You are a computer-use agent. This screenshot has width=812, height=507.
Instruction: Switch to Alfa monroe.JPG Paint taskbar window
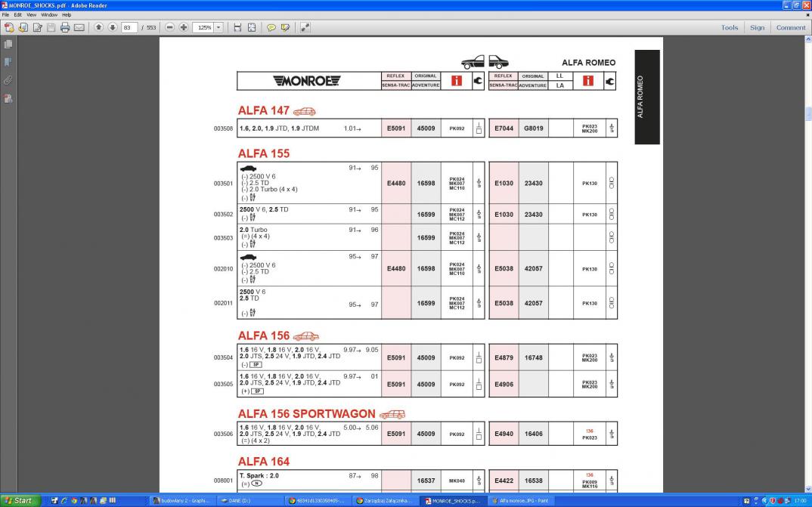pyautogui.click(x=520, y=501)
